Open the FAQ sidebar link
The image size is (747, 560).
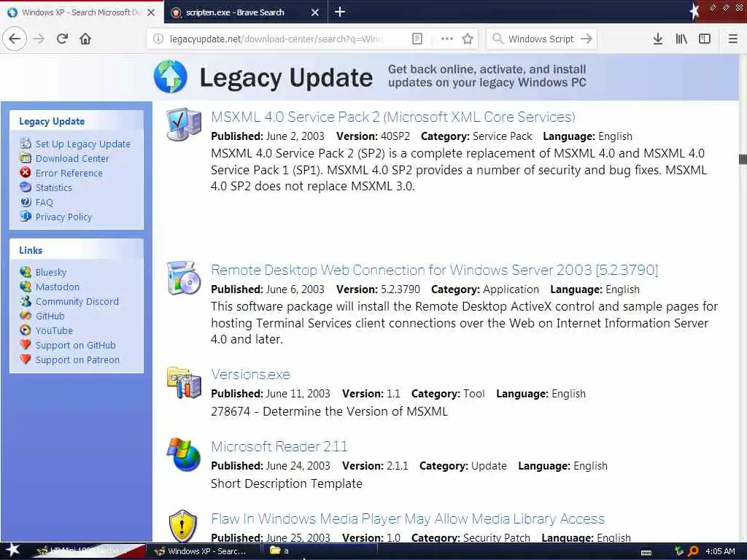44,203
